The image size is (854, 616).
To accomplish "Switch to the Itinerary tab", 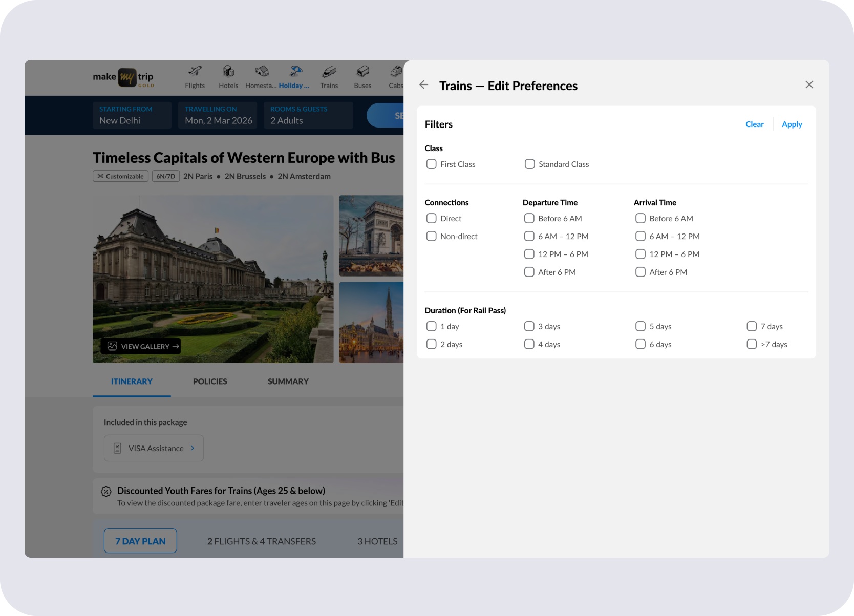I will coord(132,381).
